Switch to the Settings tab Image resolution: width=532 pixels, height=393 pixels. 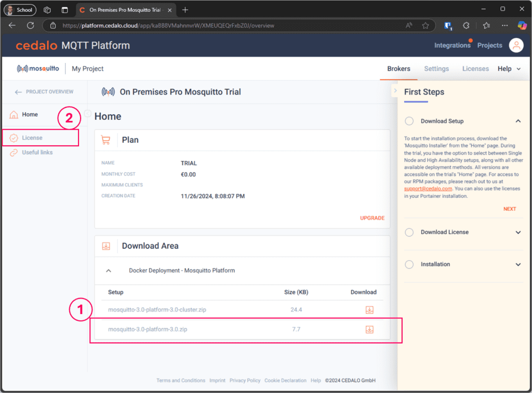tap(436, 68)
